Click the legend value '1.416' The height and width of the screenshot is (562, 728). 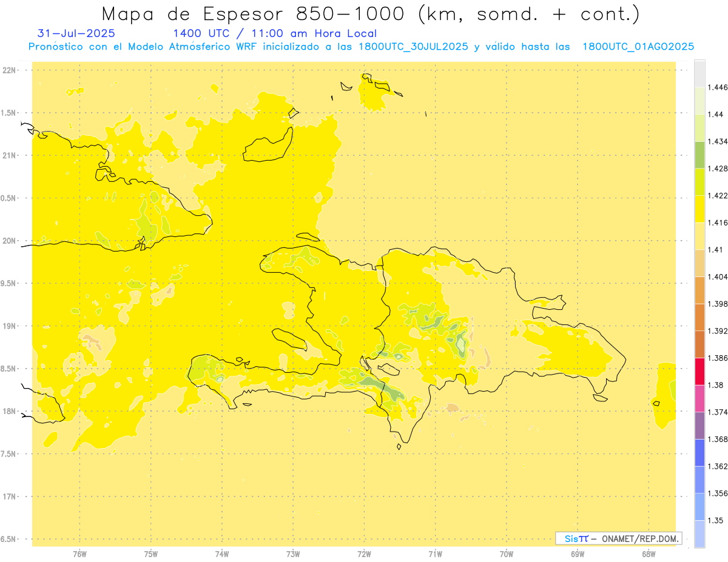[x=718, y=222]
